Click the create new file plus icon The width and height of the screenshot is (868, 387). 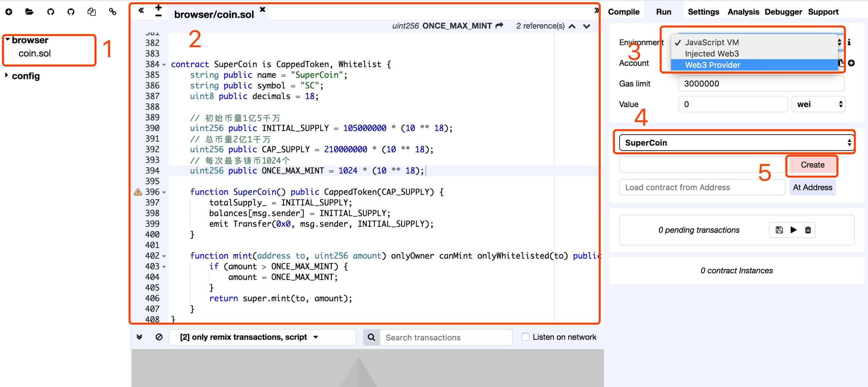point(9,12)
